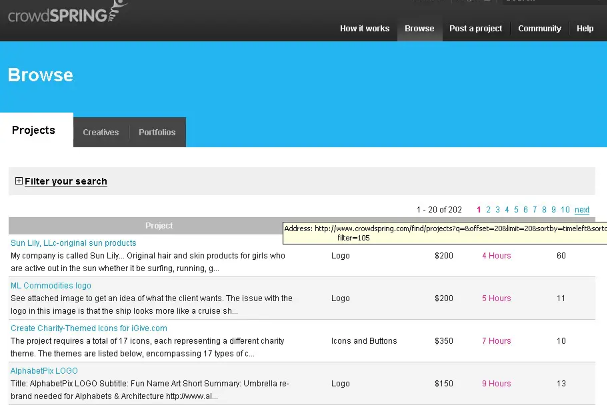Open the How it works menu
Screen dimensions: 607x405
[365, 28]
